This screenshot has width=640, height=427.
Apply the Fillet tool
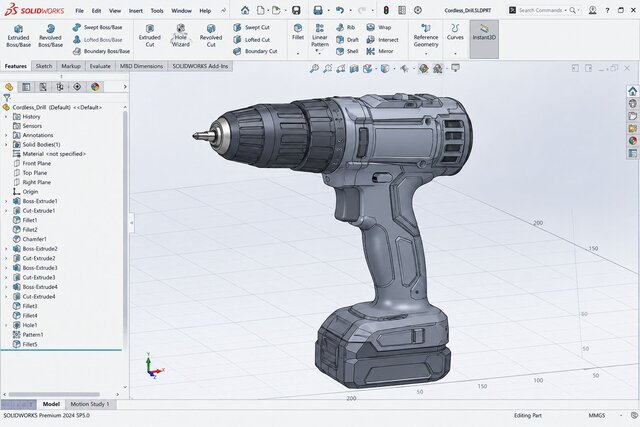298,32
